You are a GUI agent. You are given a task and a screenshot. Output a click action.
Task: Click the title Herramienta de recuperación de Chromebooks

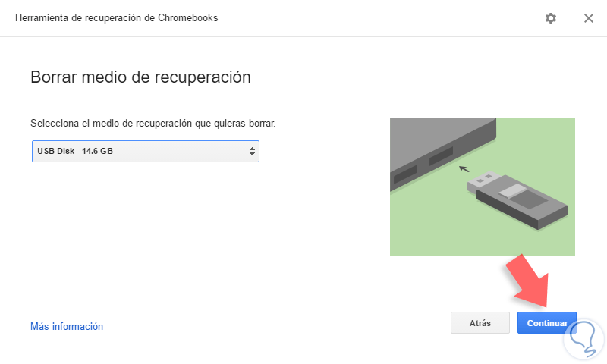[x=117, y=18]
